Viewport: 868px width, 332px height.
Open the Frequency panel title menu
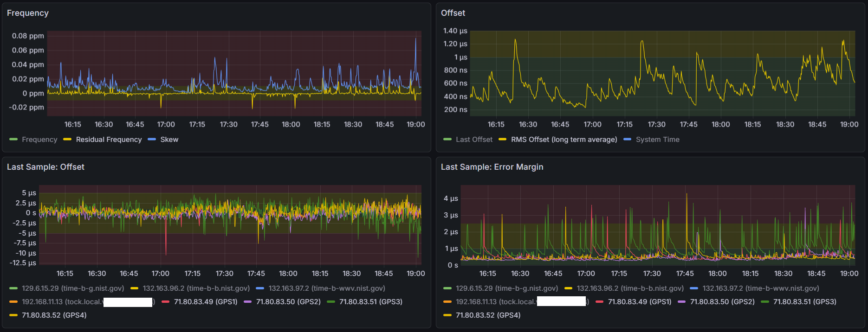coord(28,13)
